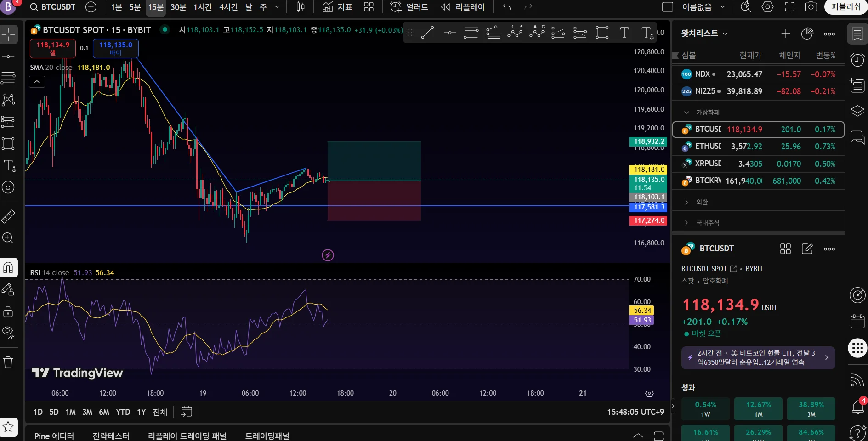Toggle magnet mode for drawings
This screenshot has width=868, height=441.
pos(9,267)
